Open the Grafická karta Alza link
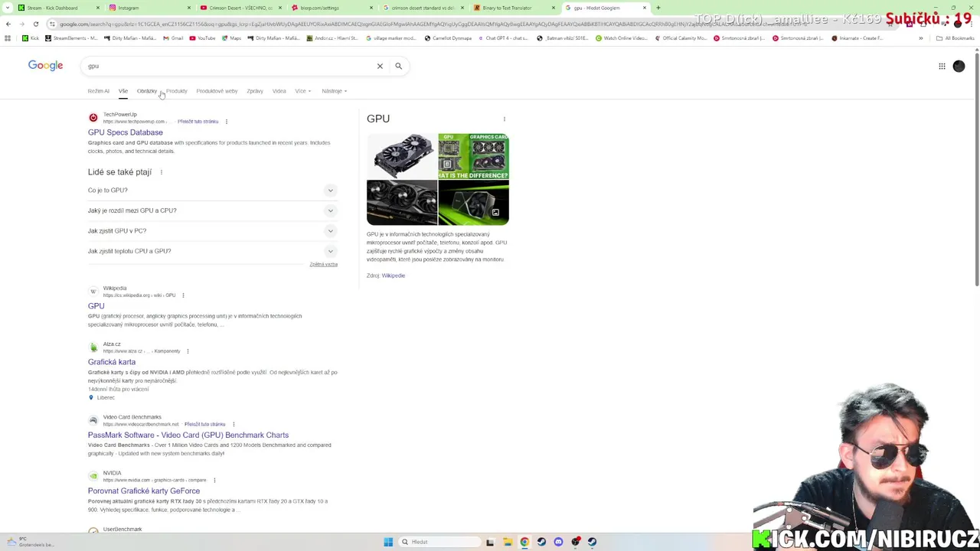Screen dimensions: 980x551 pos(111,362)
